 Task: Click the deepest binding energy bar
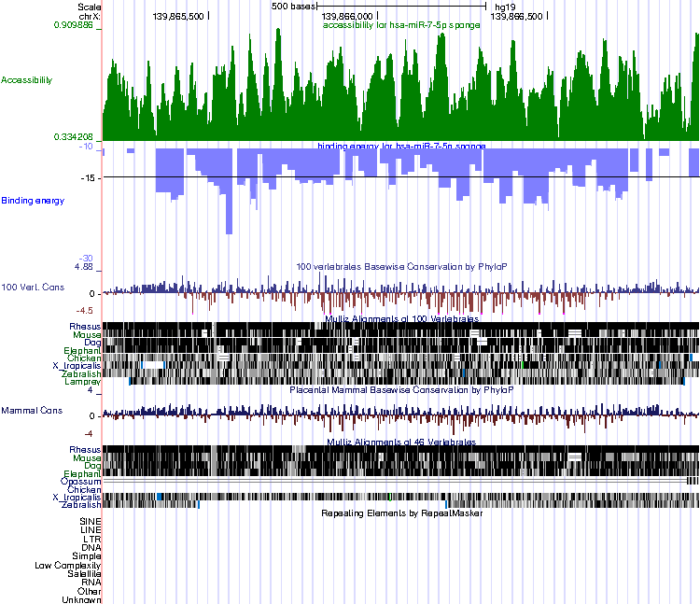[x=229, y=213]
